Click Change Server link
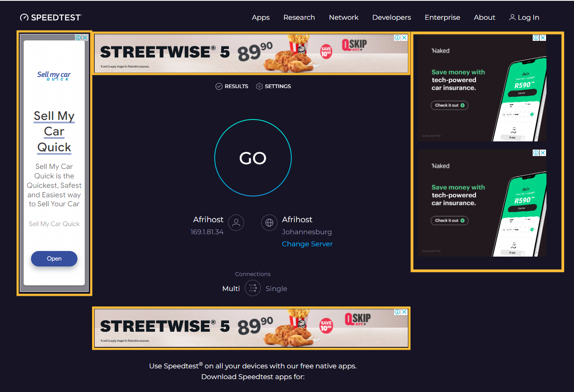574x392 pixels. point(307,244)
